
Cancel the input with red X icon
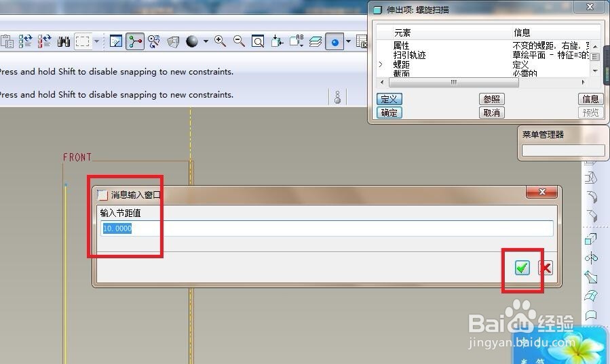pos(546,268)
